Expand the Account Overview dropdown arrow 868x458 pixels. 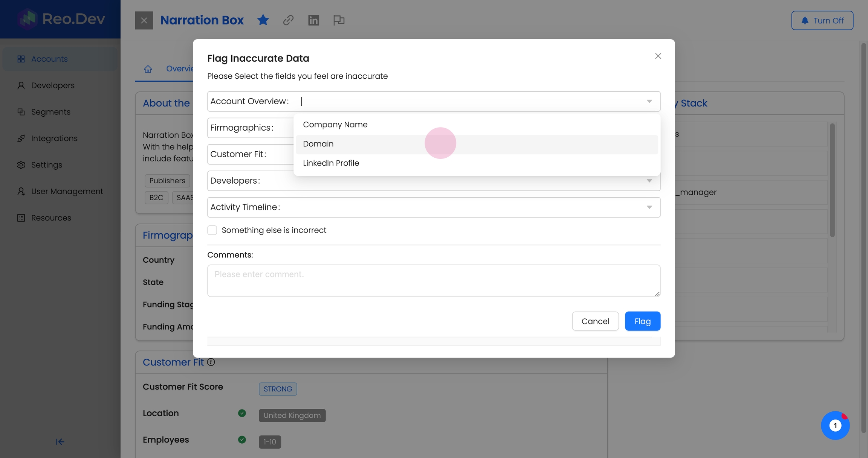coord(649,101)
